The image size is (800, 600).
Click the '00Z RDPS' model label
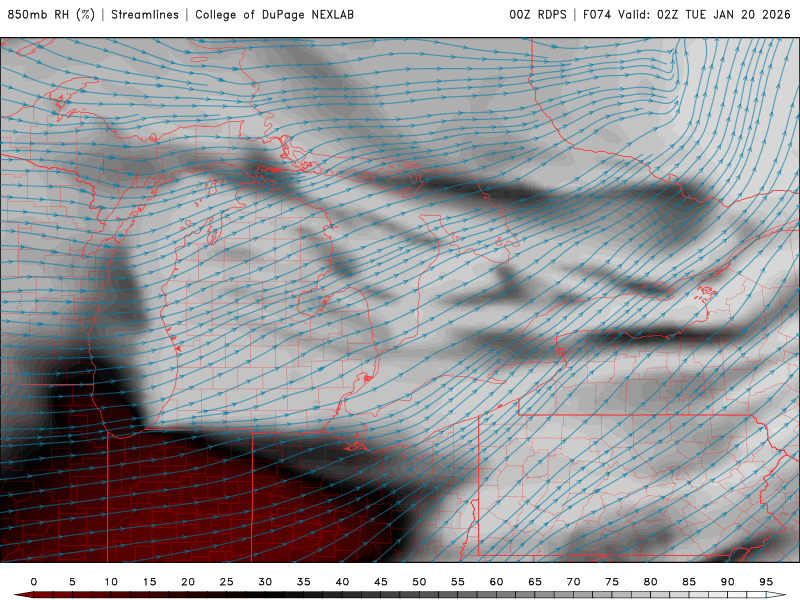pyautogui.click(x=538, y=14)
